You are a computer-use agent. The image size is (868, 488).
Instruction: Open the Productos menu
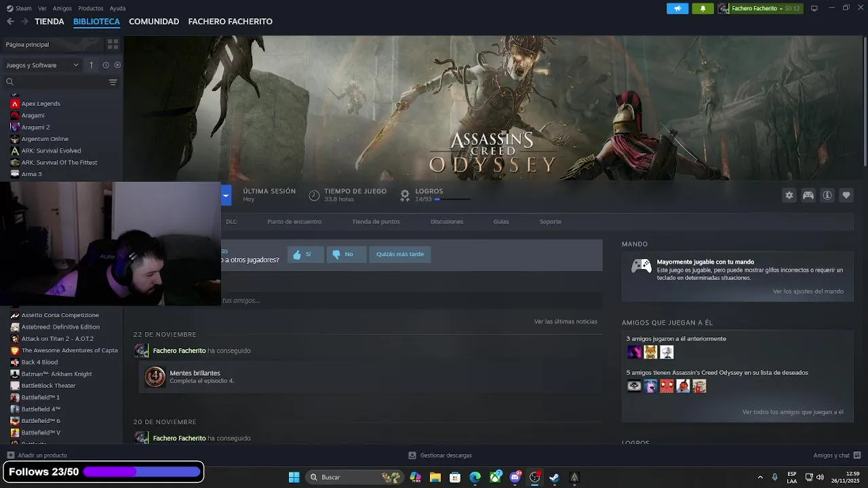click(x=91, y=8)
